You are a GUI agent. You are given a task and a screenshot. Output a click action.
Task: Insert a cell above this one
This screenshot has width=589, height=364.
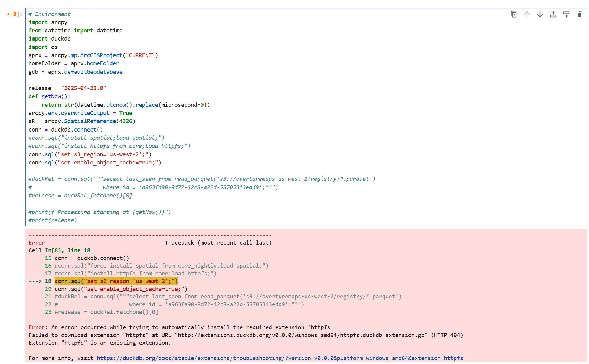click(x=553, y=14)
